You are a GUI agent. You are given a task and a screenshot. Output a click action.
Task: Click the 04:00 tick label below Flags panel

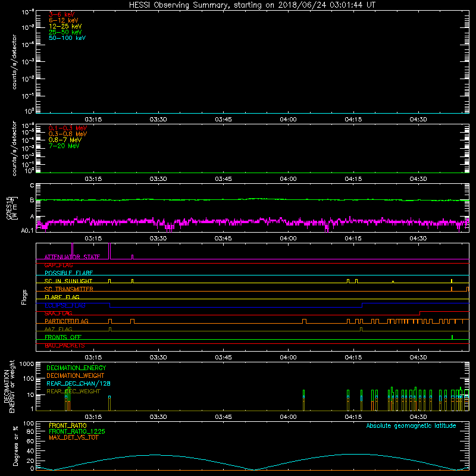(x=288, y=358)
